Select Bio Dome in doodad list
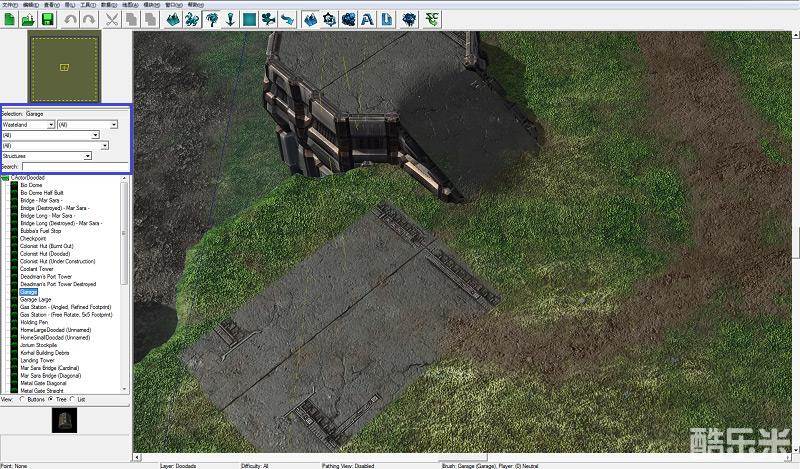The image size is (800, 469). pyautogui.click(x=31, y=185)
